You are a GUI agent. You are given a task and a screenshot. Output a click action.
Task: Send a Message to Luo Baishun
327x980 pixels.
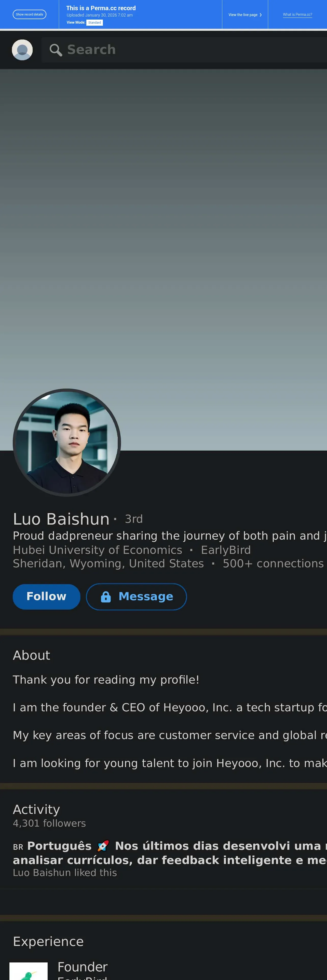136,597
